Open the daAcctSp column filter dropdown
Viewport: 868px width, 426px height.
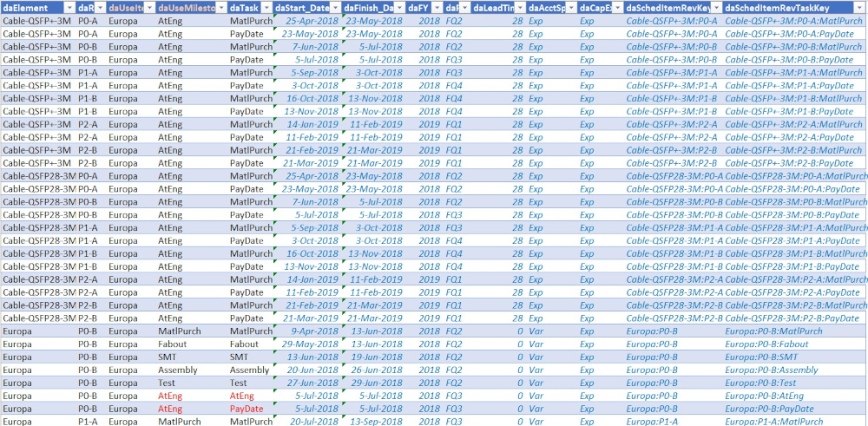tap(569, 8)
